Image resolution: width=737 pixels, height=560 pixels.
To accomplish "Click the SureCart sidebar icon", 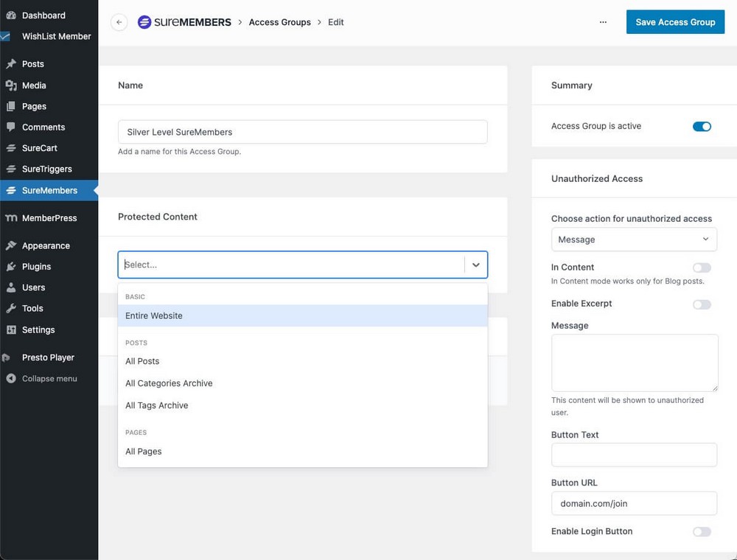I will (11, 148).
